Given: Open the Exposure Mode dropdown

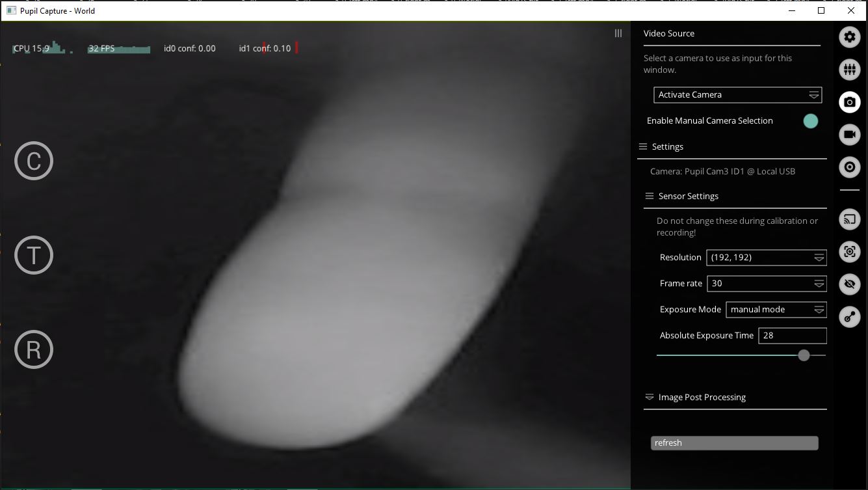Looking at the screenshot, I should coord(776,310).
